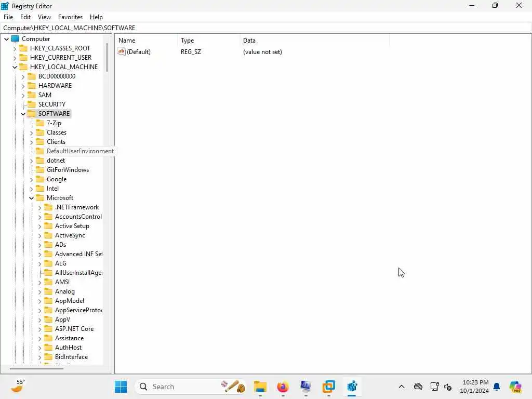Open File Explorer from taskbar

(260, 387)
